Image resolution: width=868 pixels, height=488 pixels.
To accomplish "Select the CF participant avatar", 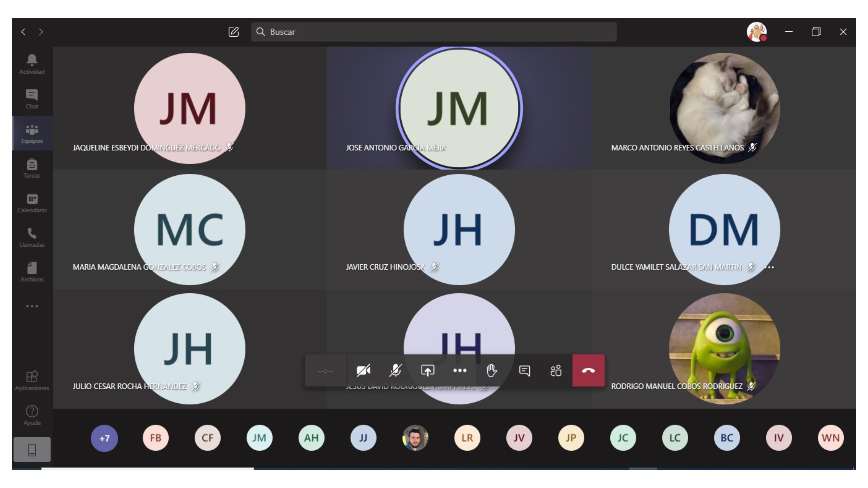I will 208,438.
